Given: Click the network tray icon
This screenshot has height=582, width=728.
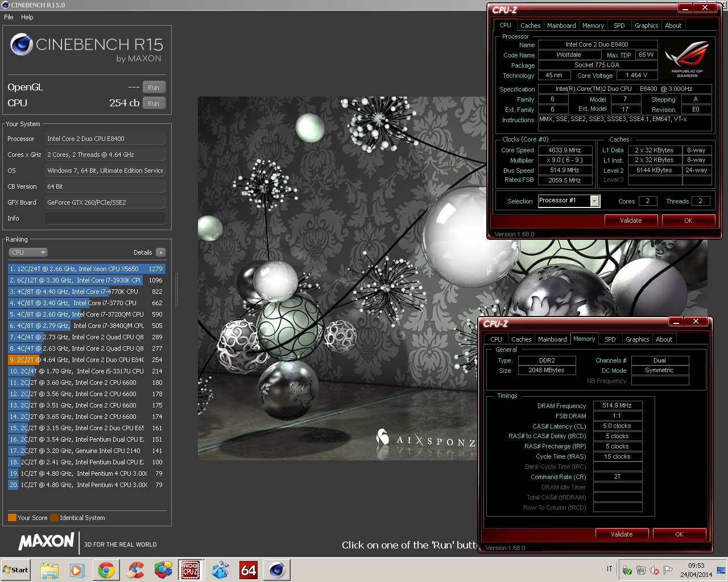Looking at the screenshot, I should pos(641,570).
